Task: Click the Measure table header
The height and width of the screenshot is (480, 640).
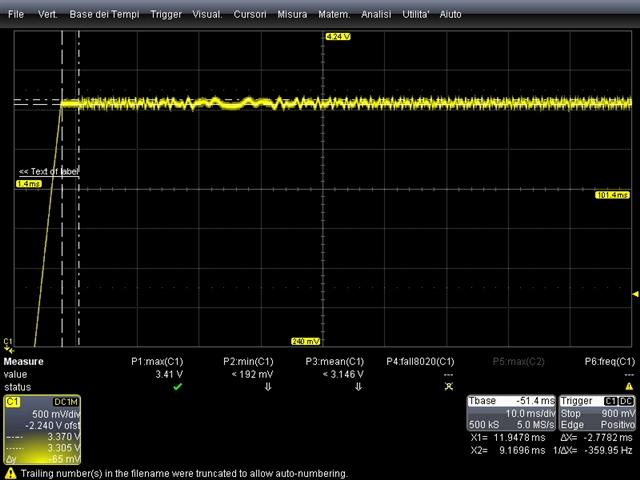Action: pyautogui.click(x=23, y=362)
